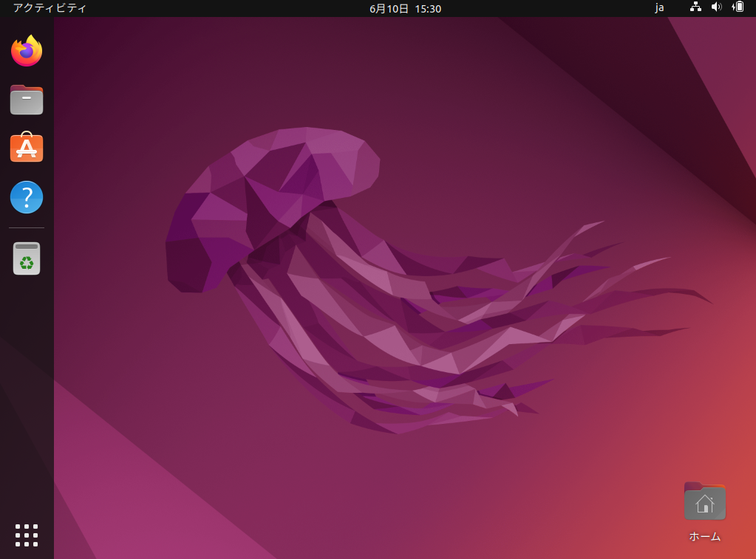Screen dimensions: 756x559
Task: Open the clock showing 6月10日 15:30
Action: click(405, 9)
